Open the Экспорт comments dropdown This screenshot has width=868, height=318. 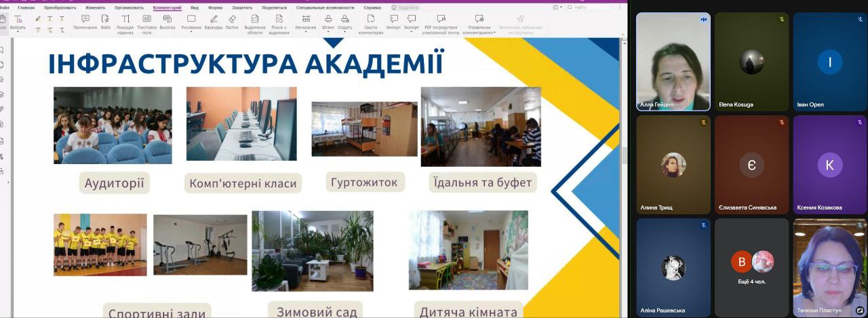click(411, 31)
